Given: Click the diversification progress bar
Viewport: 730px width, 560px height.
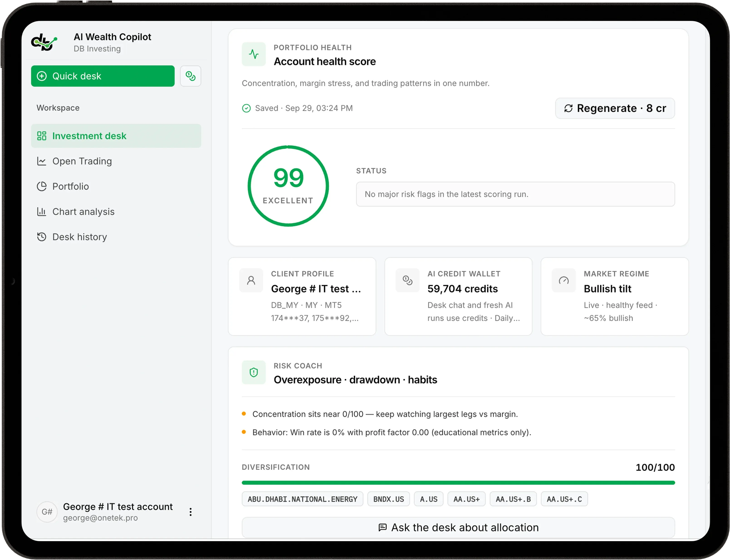Looking at the screenshot, I should click(459, 483).
